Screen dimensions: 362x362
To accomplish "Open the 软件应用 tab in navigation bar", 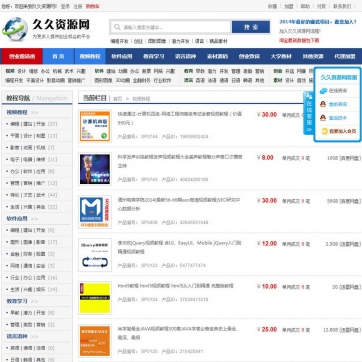I will pyautogui.click(x=122, y=56).
